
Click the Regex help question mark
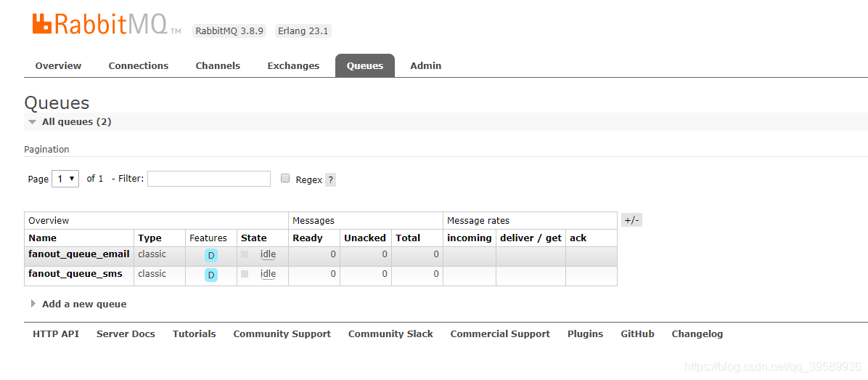point(330,179)
